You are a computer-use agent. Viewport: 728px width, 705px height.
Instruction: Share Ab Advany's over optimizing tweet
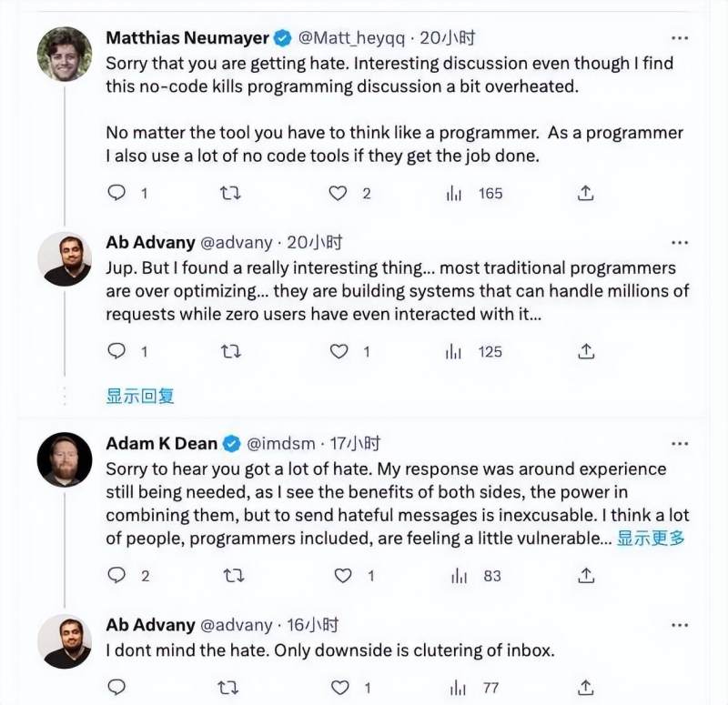[587, 351]
